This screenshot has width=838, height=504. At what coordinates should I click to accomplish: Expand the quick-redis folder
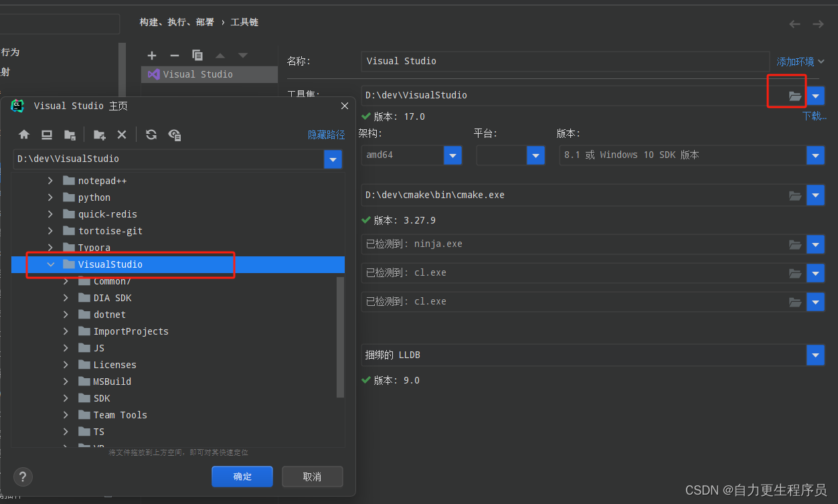(50, 214)
